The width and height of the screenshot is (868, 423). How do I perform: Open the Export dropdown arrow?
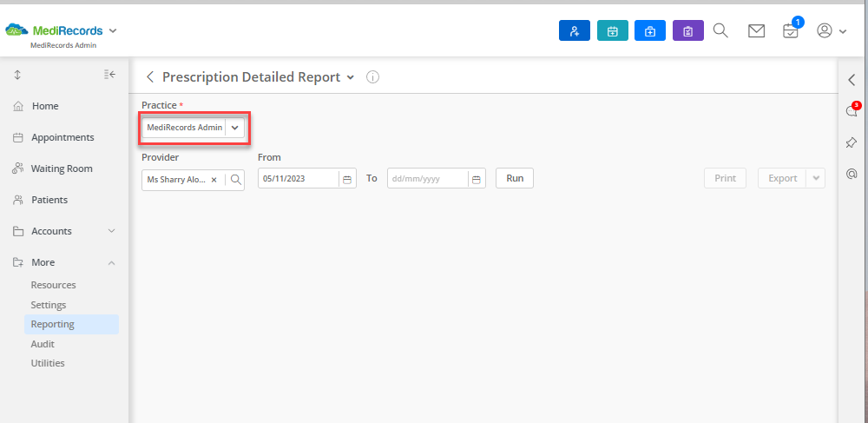[x=815, y=178]
